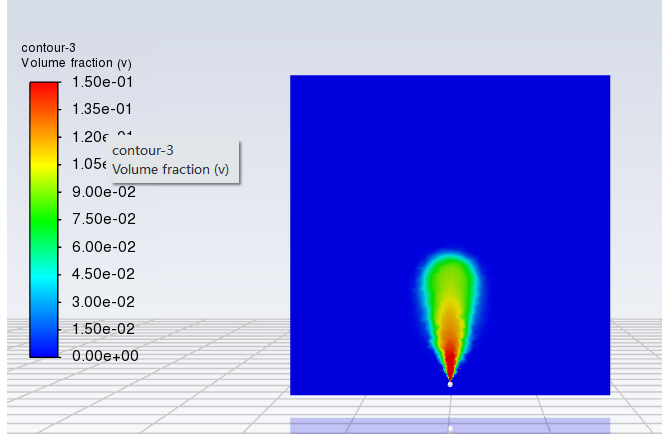Image resolution: width=662 pixels, height=434 pixels.
Task: Click the 3.00e-02 colorbar label
Action: coord(103,301)
